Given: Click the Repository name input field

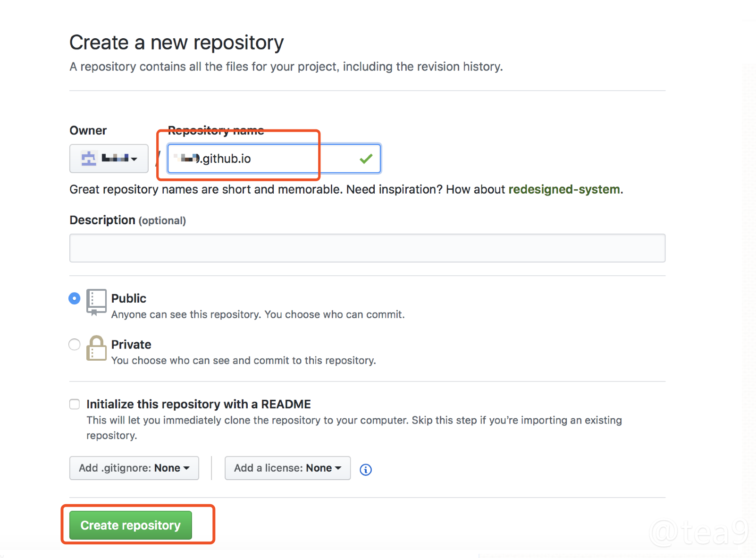Looking at the screenshot, I should tap(274, 159).
